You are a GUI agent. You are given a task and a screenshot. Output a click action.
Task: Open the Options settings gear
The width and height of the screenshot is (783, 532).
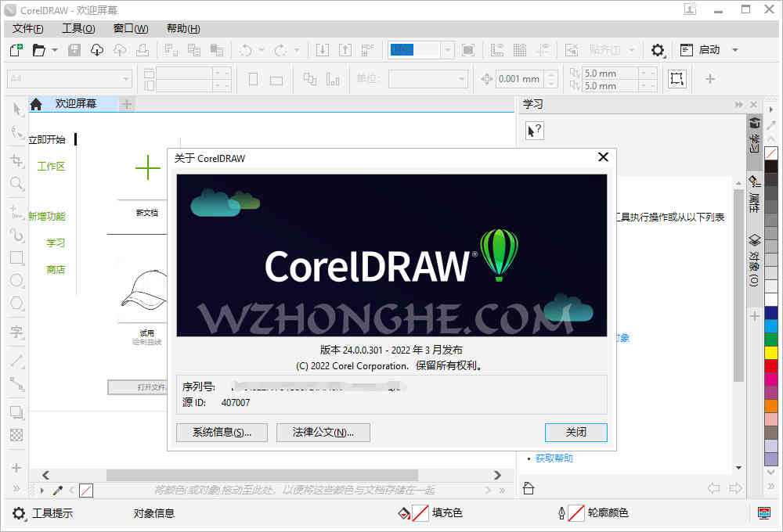[x=658, y=49]
